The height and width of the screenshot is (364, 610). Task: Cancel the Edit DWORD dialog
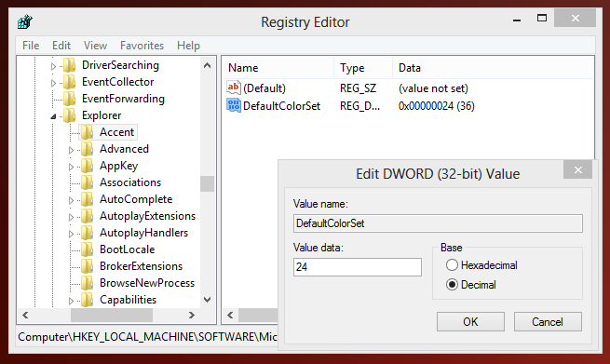(548, 321)
